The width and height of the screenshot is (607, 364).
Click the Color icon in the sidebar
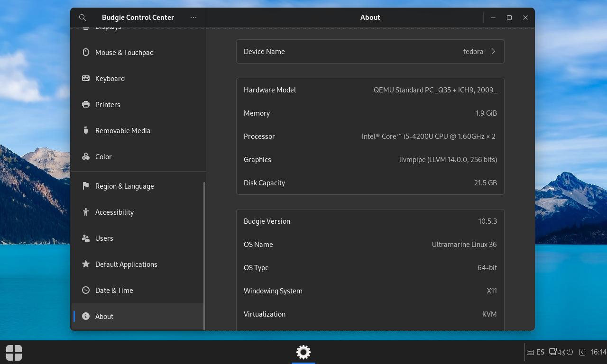click(86, 156)
